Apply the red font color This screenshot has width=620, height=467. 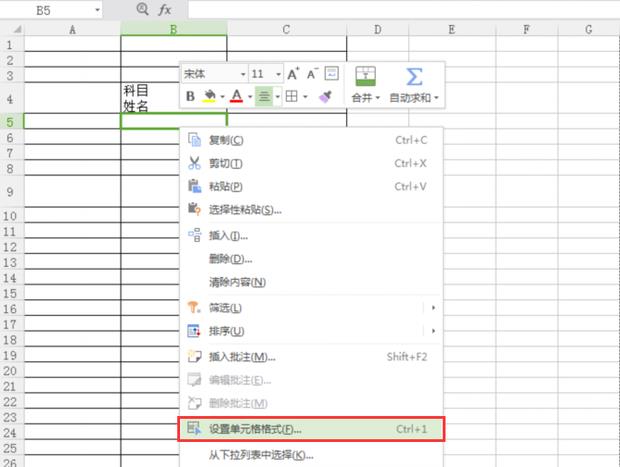tap(236, 97)
